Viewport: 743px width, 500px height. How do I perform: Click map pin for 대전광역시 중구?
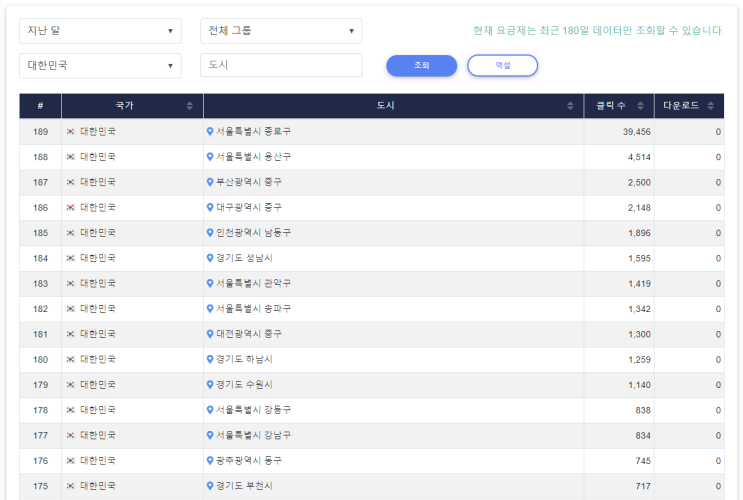point(210,334)
